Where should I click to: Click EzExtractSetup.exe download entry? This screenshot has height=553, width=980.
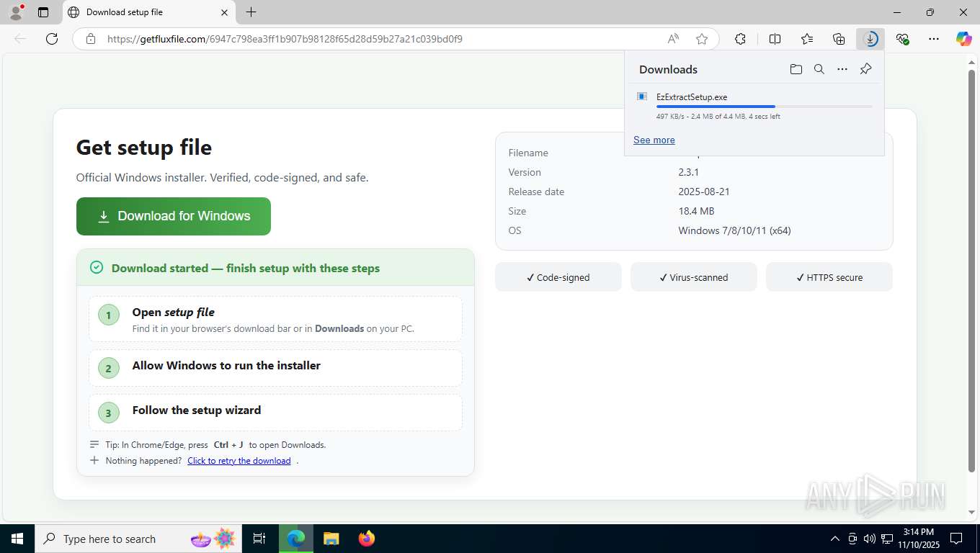(754, 106)
